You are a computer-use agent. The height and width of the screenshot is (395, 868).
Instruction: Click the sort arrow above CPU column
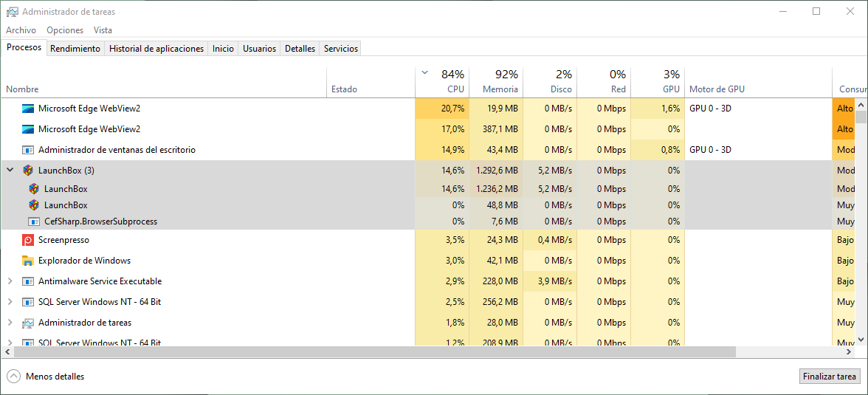(x=424, y=72)
